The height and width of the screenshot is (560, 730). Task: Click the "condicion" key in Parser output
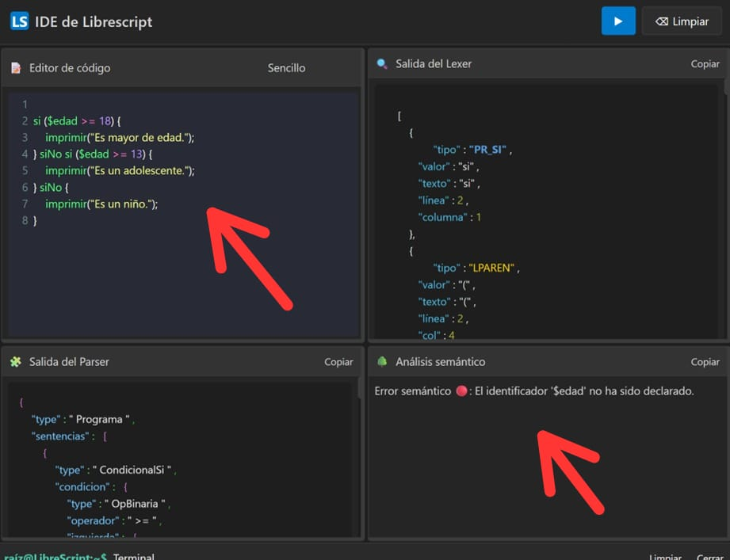(83, 487)
